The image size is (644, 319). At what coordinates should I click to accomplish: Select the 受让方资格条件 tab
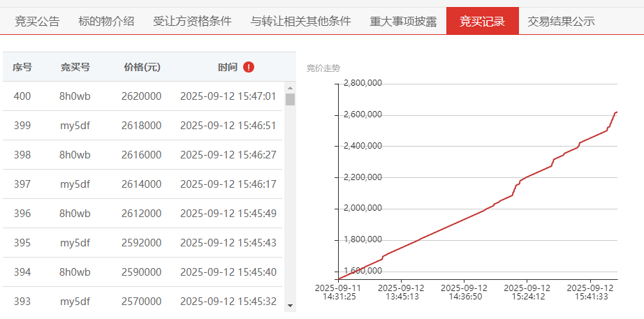tap(192, 21)
